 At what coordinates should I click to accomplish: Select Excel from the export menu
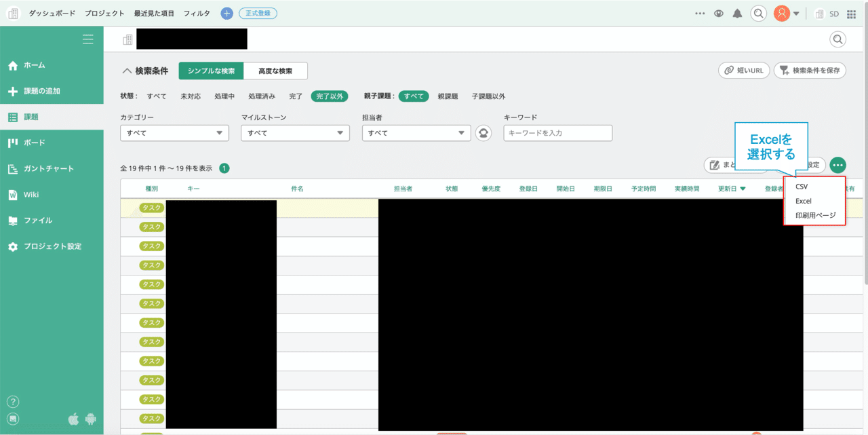pos(803,200)
